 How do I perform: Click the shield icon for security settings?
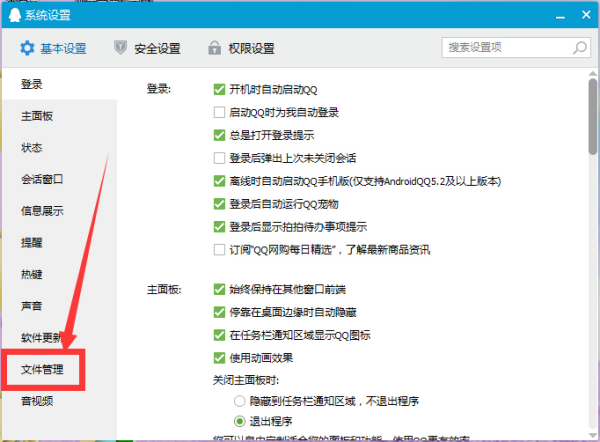tap(120, 48)
